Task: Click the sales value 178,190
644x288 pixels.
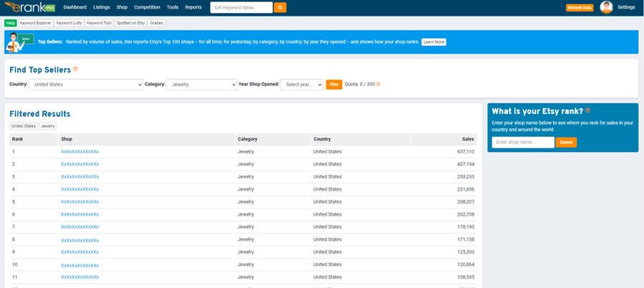Action: [466, 226]
